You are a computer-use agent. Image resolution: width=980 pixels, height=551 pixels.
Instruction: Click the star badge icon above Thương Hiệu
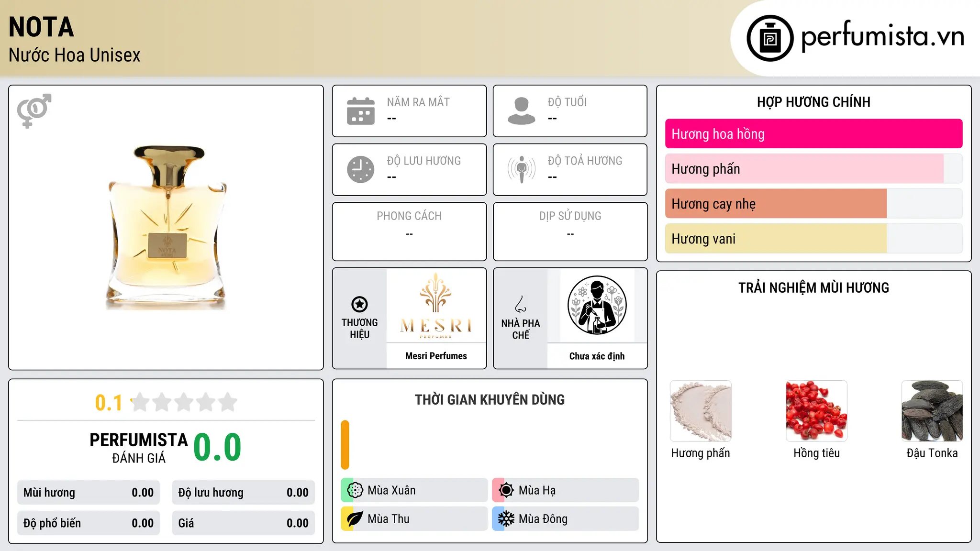tap(359, 304)
